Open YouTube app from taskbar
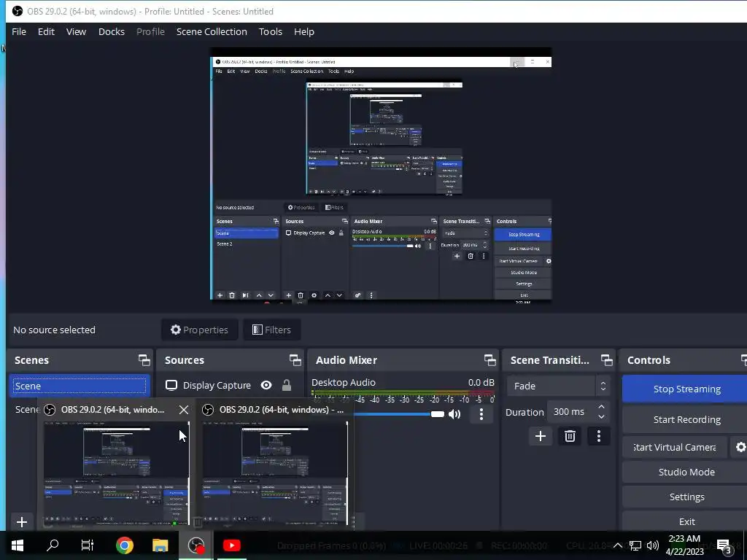Viewport: 747px width, 560px height. (x=231, y=545)
